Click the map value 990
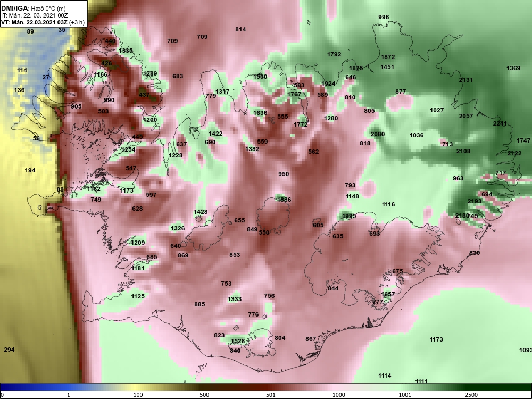Image resolution: width=532 pixels, height=399 pixels. click(109, 100)
